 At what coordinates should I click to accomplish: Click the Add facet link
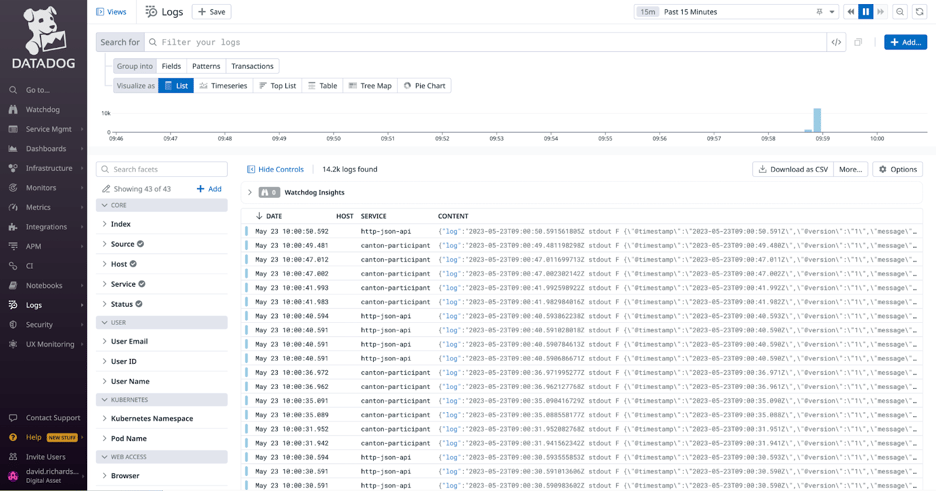point(209,189)
